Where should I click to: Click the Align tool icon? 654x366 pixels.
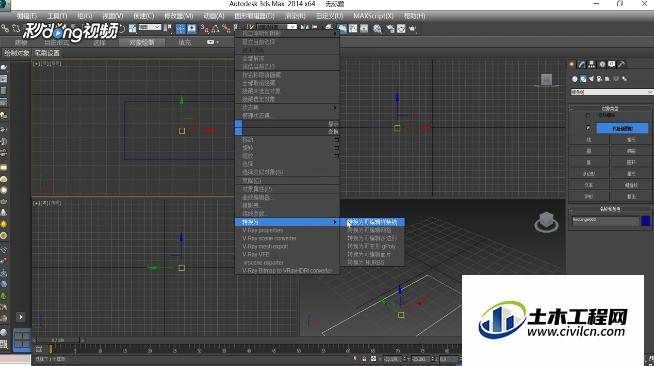click(315, 28)
